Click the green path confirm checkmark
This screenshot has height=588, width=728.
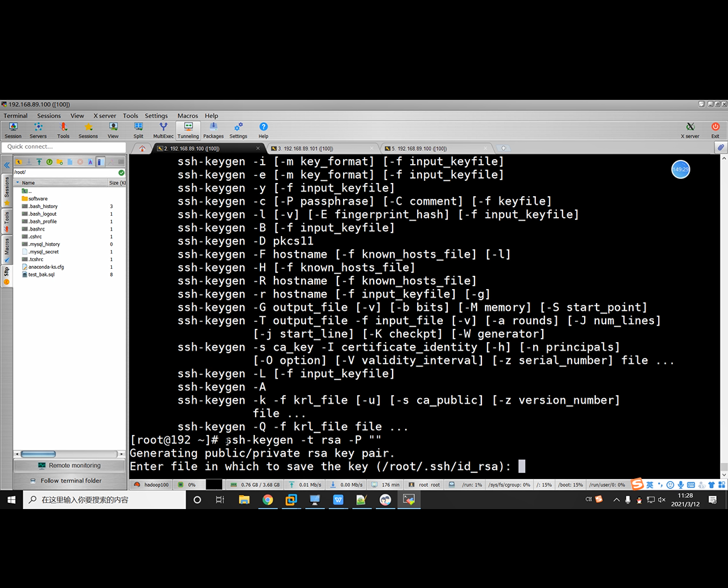[121, 172]
